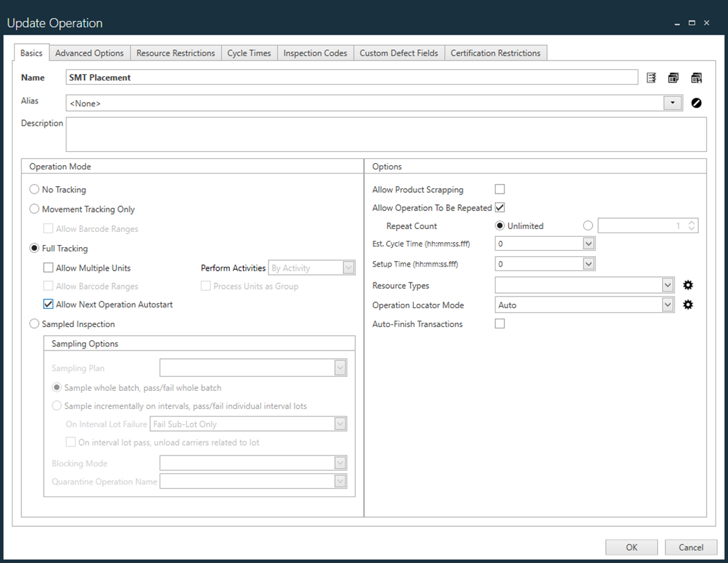
Task: Enable Allow Product Scrapping
Action: (x=500, y=189)
